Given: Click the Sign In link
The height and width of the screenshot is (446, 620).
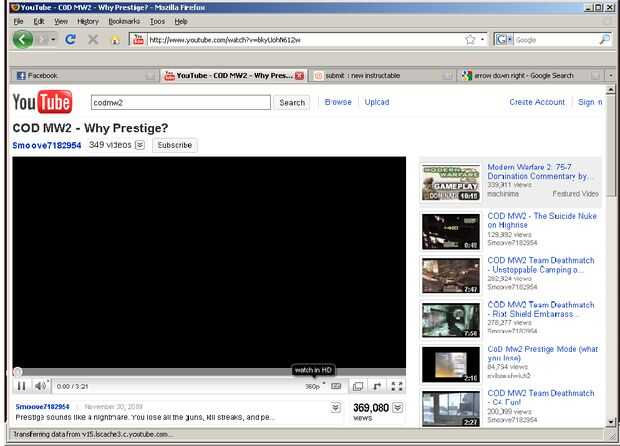Looking at the screenshot, I should click(x=590, y=102).
